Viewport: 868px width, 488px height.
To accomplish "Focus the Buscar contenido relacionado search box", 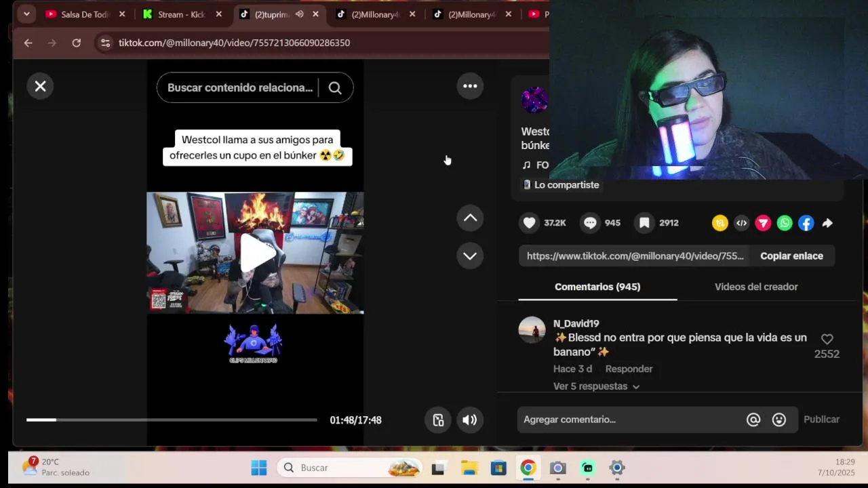I will (x=240, y=87).
